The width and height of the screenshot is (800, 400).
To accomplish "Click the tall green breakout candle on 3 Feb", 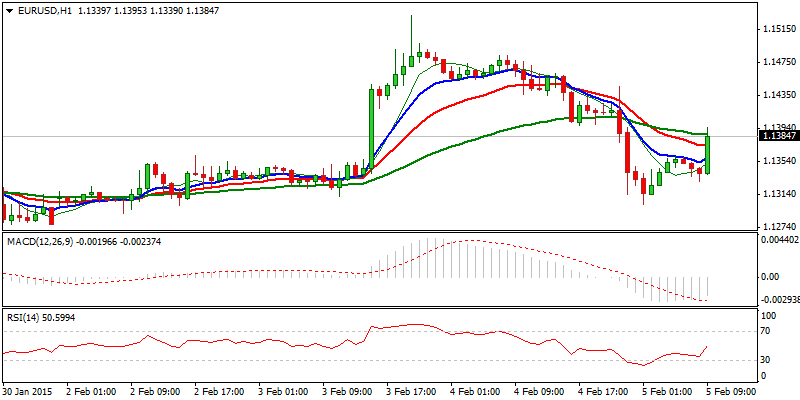I will 371,129.
